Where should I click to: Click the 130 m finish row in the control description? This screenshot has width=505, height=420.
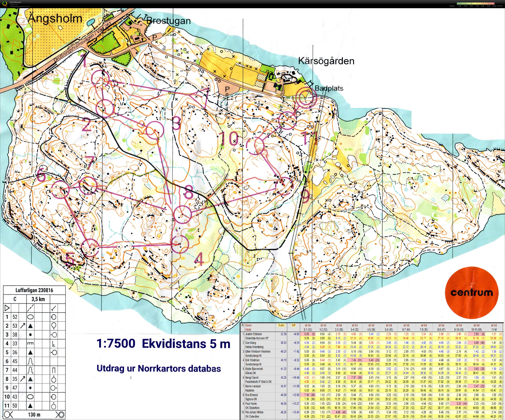[x=34, y=415]
